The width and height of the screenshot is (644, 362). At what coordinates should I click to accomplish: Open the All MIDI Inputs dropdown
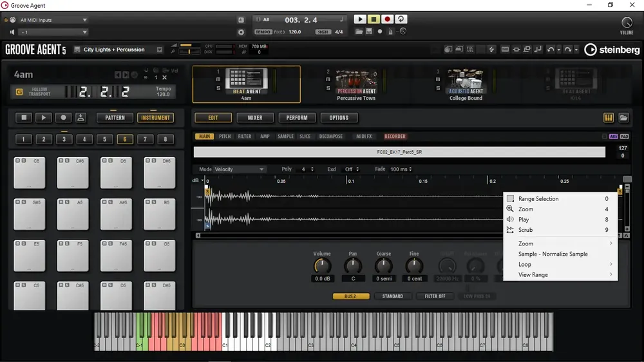[53, 20]
